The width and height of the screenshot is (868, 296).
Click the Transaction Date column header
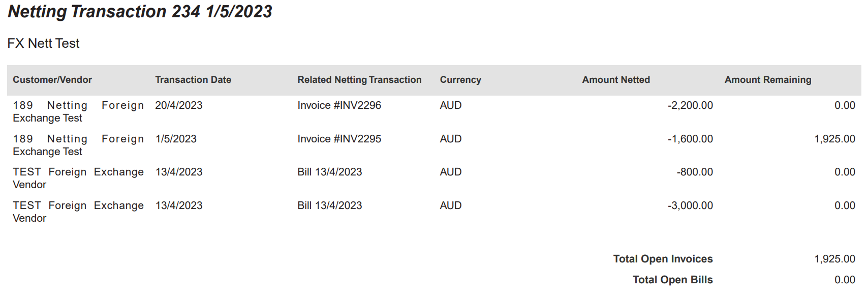pyautogui.click(x=193, y=80)
